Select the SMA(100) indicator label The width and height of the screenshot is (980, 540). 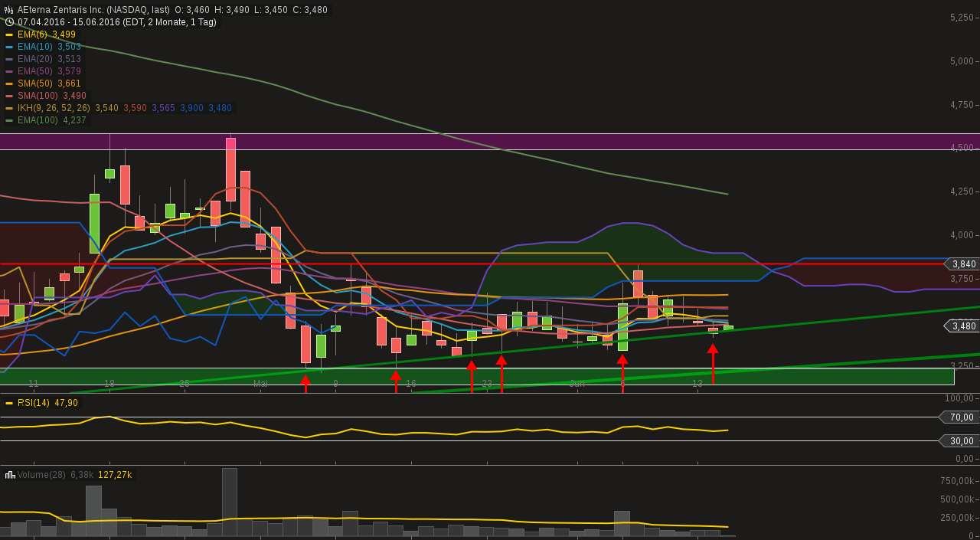click(x=36, y=96)
